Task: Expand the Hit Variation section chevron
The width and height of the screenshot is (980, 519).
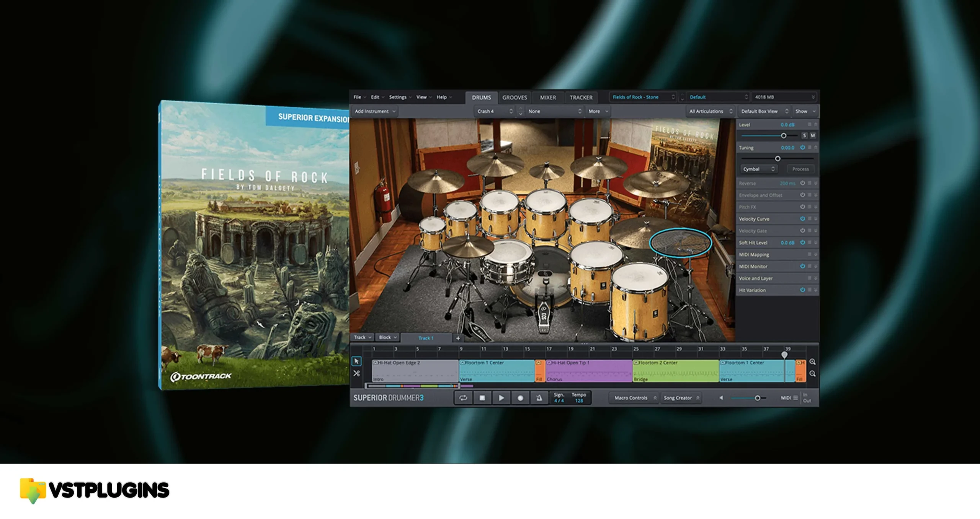Action: point(815,290)
